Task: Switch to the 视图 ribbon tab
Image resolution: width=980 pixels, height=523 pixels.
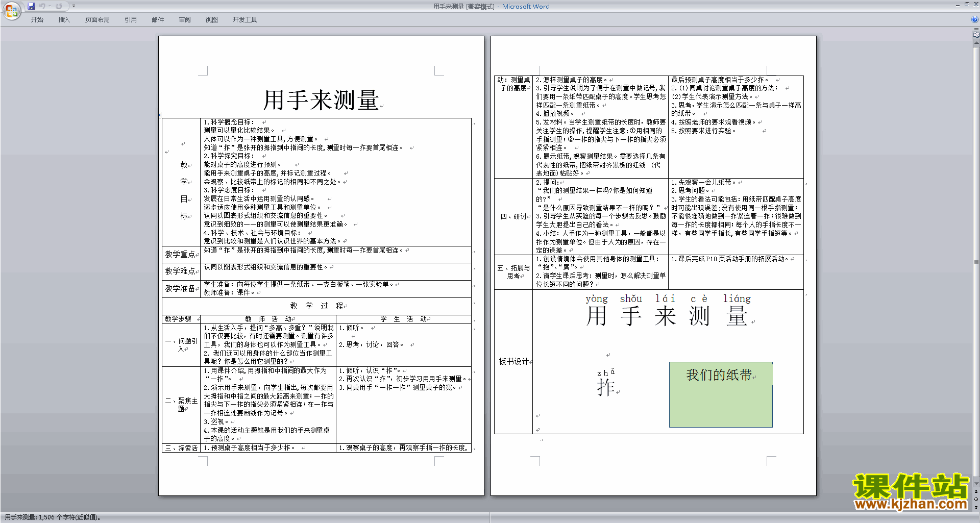Action: (211, 19)
